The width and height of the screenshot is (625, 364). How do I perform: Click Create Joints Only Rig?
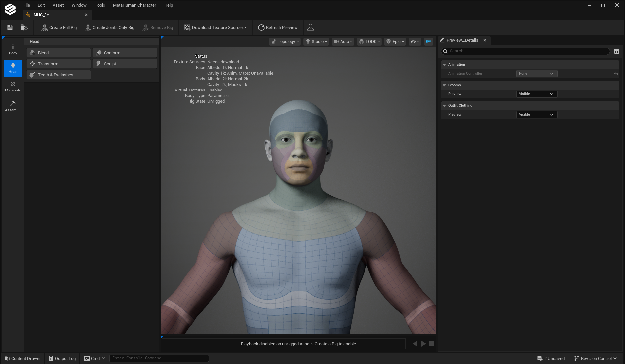click(x=110, y=28)
